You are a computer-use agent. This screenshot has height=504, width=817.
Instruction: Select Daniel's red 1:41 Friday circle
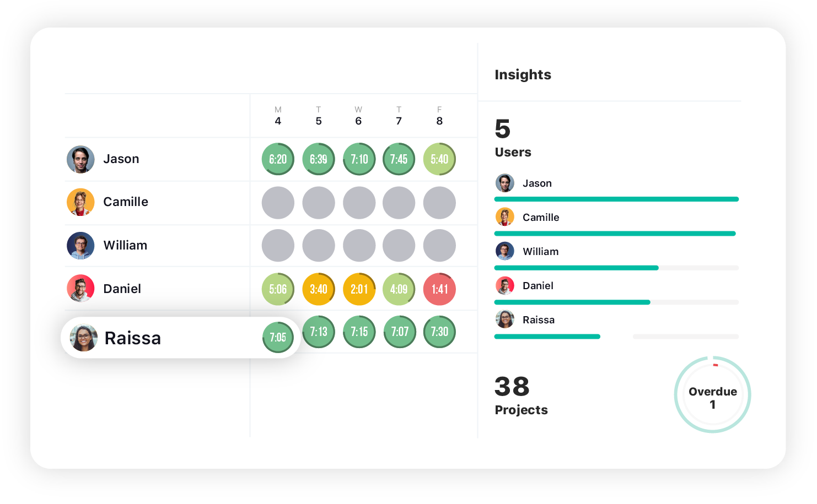point(439,289)
